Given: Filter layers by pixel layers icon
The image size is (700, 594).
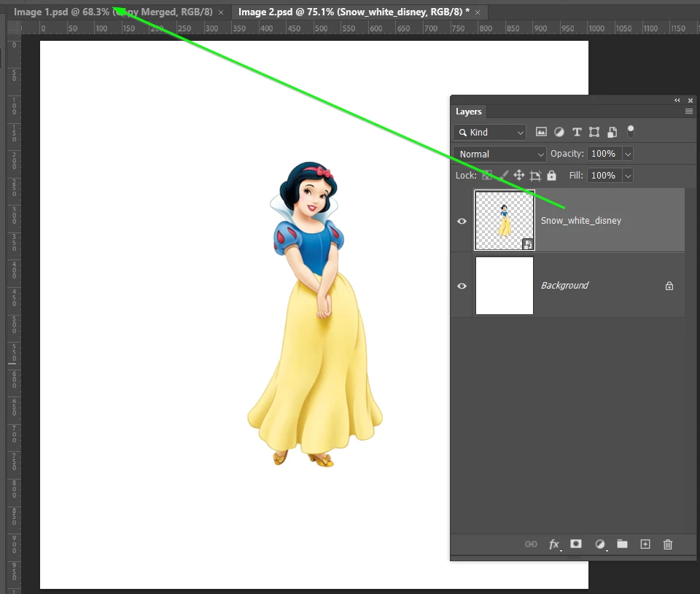Looking at the screenshot, I should (x=541, y=132).
